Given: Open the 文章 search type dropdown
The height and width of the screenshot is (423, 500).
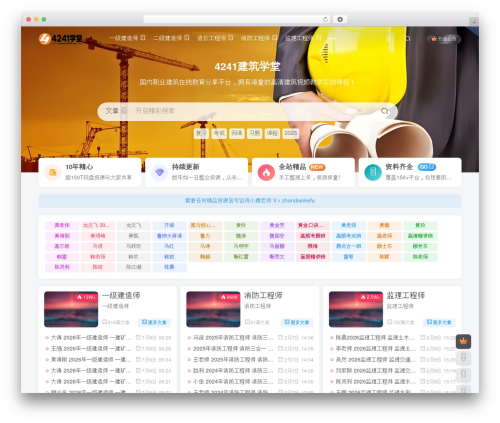Looking at the screenshot, I should coord(116,111).
